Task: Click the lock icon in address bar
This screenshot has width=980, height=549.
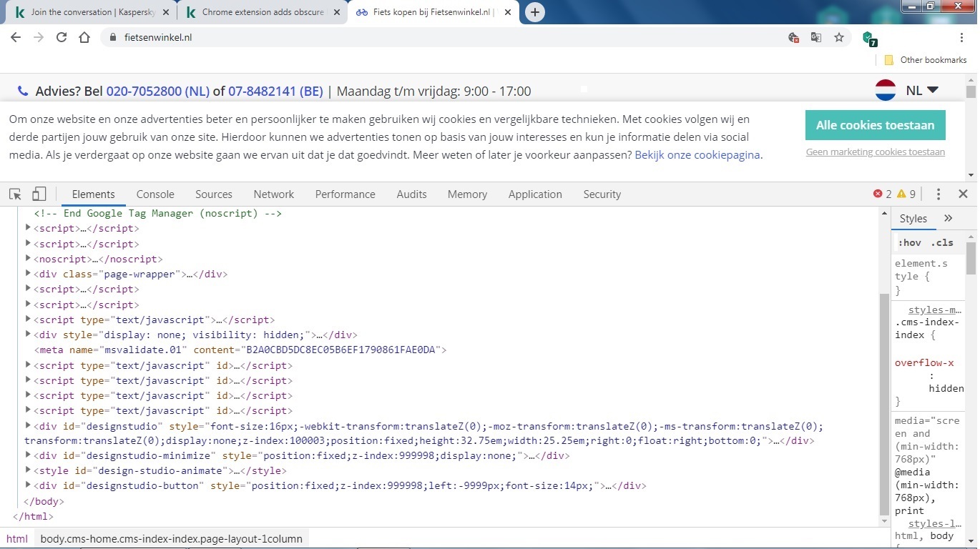Action: [x=112, y=37]
